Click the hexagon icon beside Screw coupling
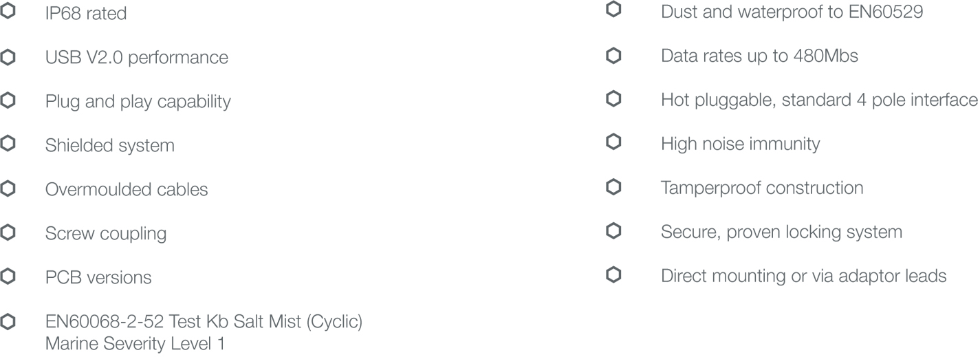The image size is (980, 357). tap(8, 232)
